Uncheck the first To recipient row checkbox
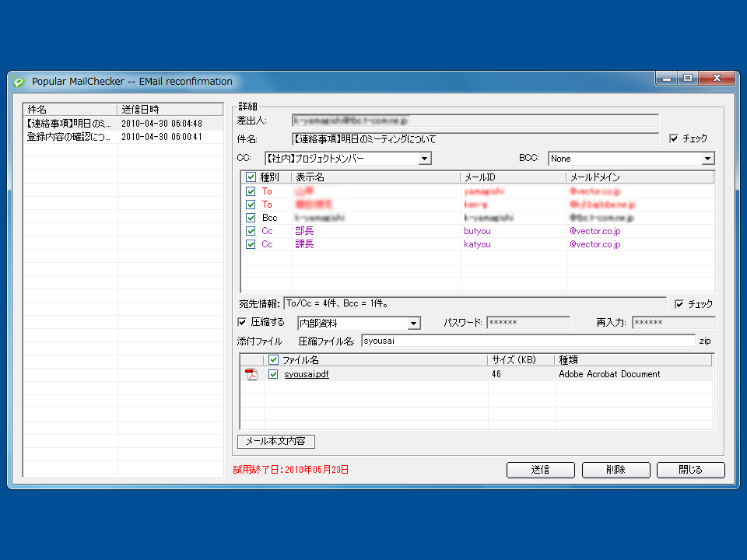Image resolution: width=747 pixels, height=560 pixels. tap(251, 191)
